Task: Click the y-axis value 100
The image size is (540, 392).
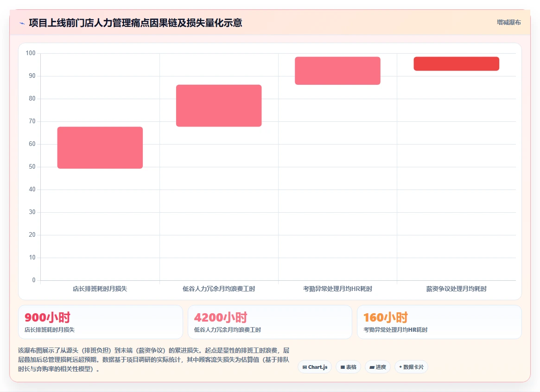Action: pos(30,53)
